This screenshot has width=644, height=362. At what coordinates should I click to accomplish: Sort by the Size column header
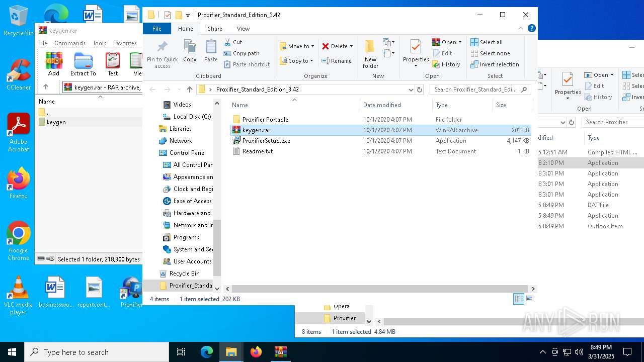pos(512,105)
